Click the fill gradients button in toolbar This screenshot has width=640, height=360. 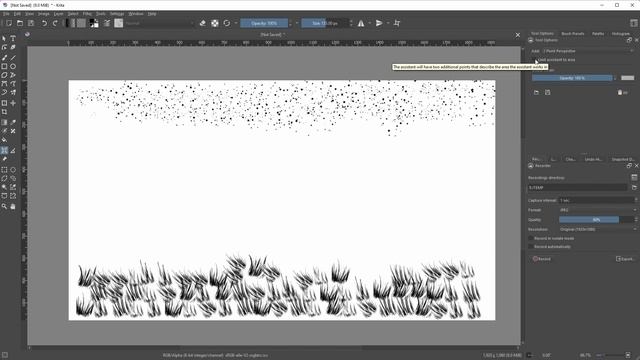coord(71,23)
